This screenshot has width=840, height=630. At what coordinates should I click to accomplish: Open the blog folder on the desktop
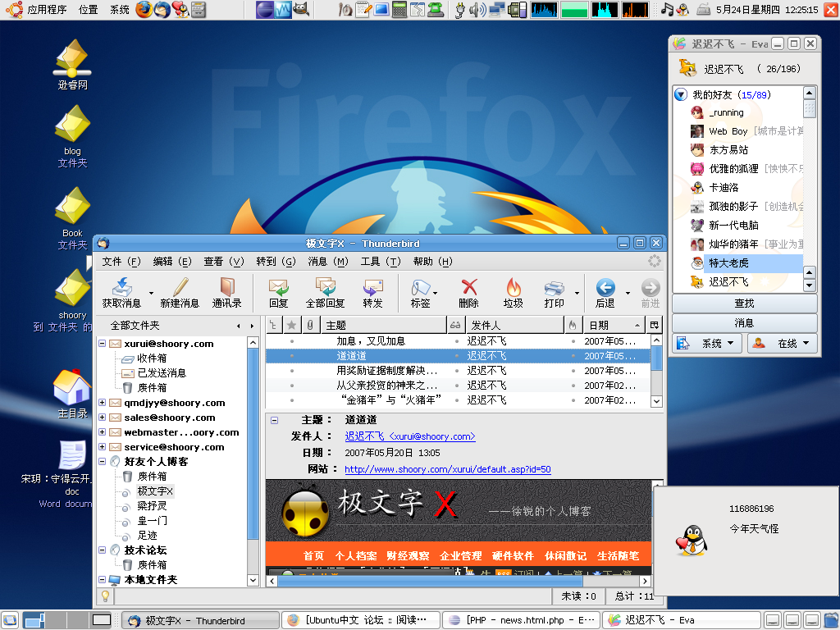72,136
